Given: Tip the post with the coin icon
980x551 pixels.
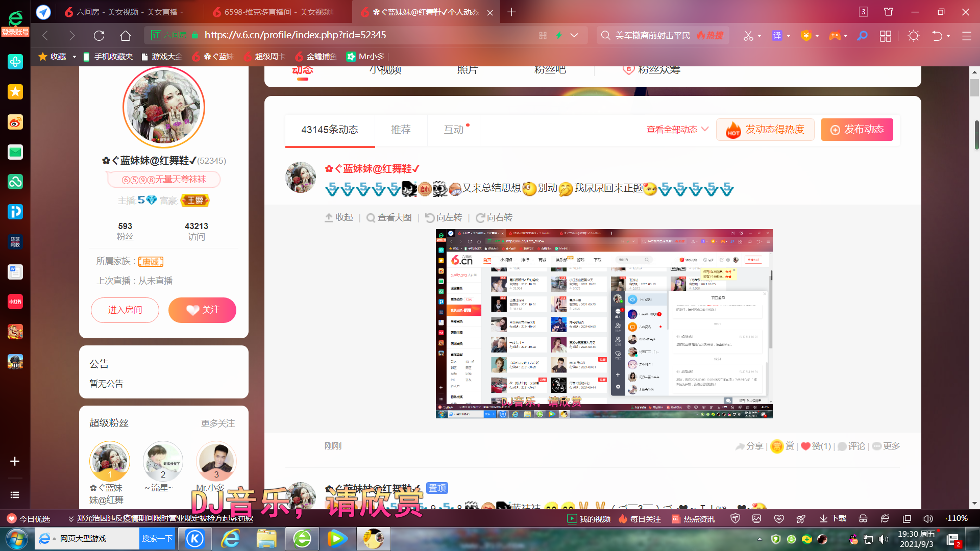Looking at the screenshot, I should [782, 446].
